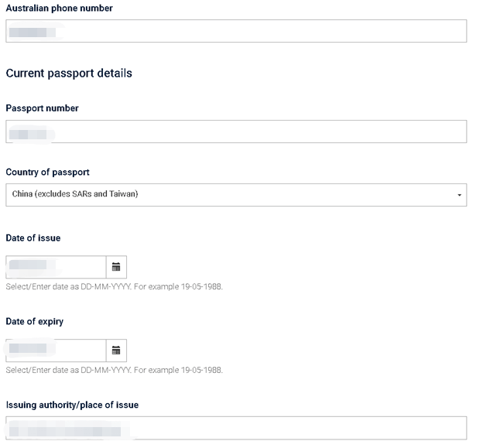Click the date format hint under Date of expiry
The width and height of the screenshot is (483, 448).
click(115, 370)
